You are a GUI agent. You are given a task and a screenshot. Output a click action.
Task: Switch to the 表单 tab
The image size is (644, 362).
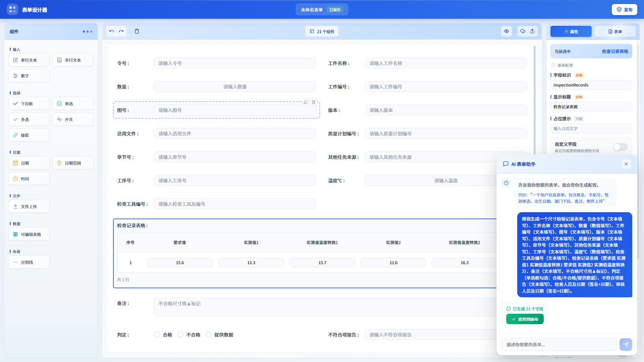click(615, 32)
